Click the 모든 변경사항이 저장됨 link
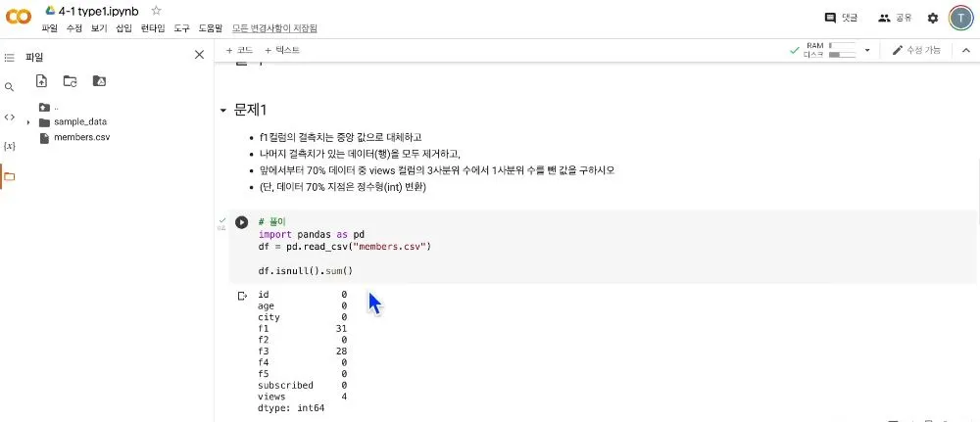 click(274, 28)
